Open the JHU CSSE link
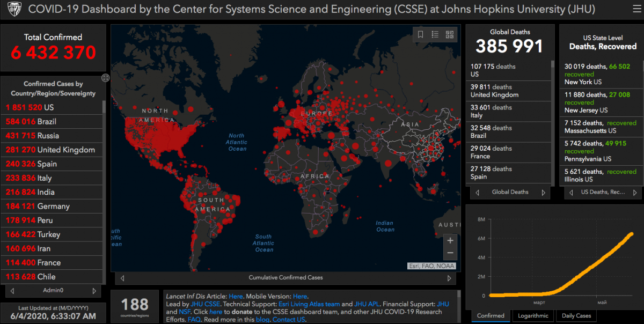 coord(206,304)
